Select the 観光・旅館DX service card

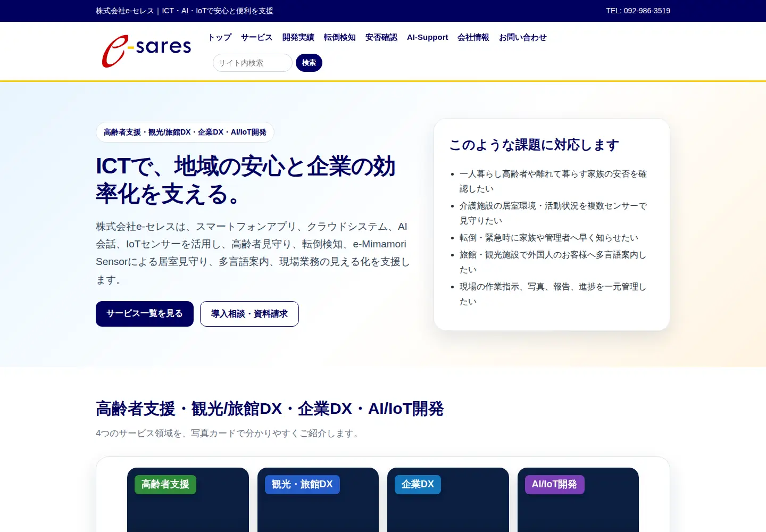[318, 500]
